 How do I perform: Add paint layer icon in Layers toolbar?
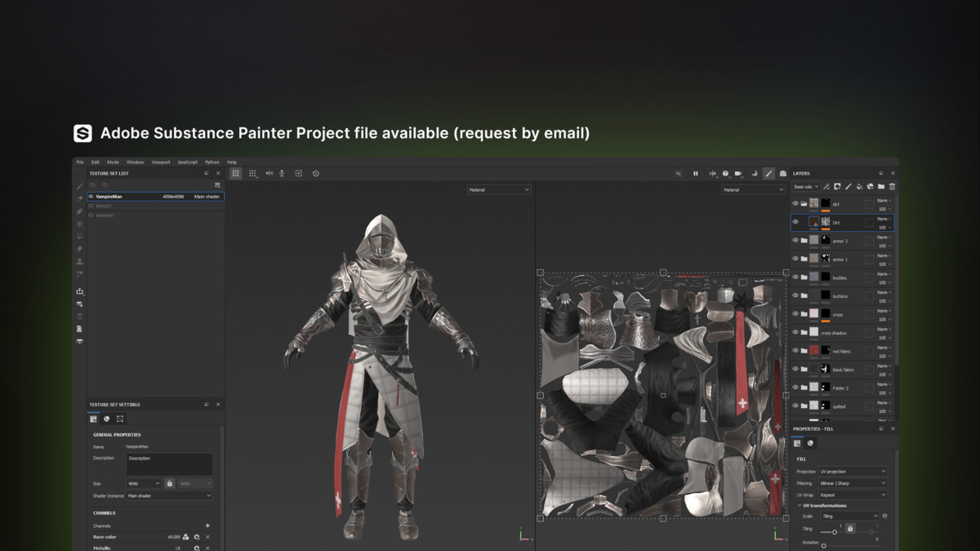tap(849, 187)
